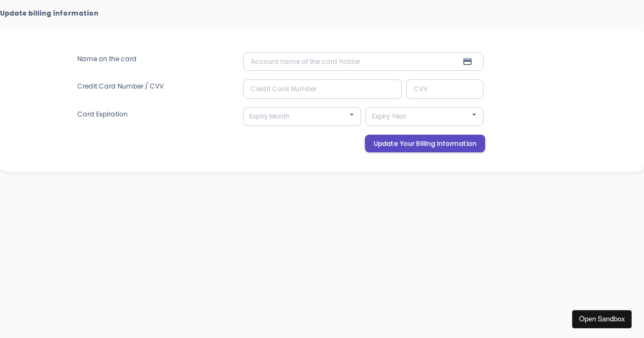Click the CVV input box

[x=444, y=89]
